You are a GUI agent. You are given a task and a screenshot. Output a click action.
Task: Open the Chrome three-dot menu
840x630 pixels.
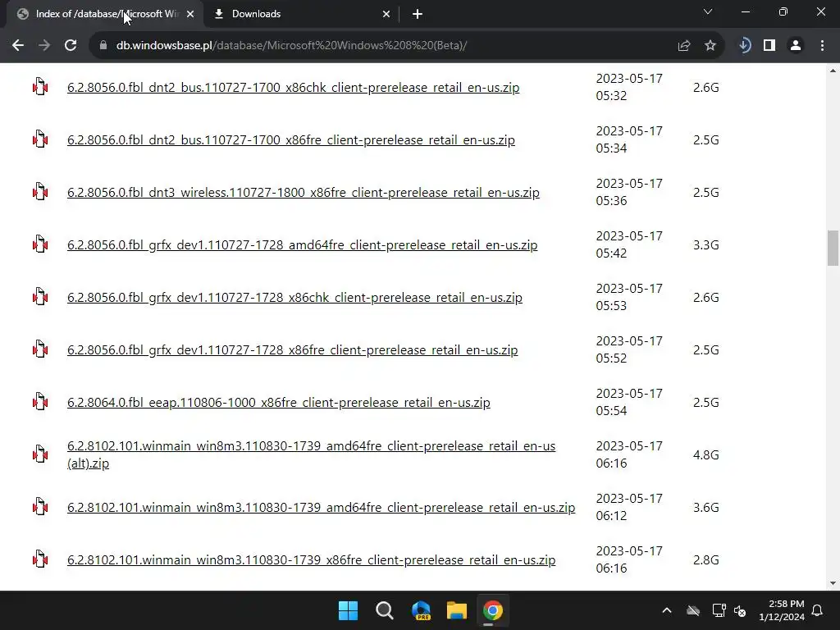click(822, 46)
